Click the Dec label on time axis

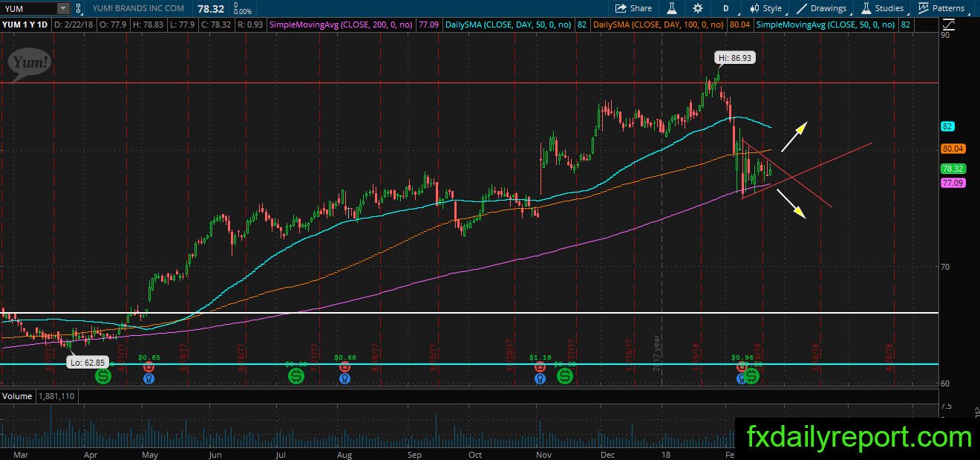click(x=607, y=455)
